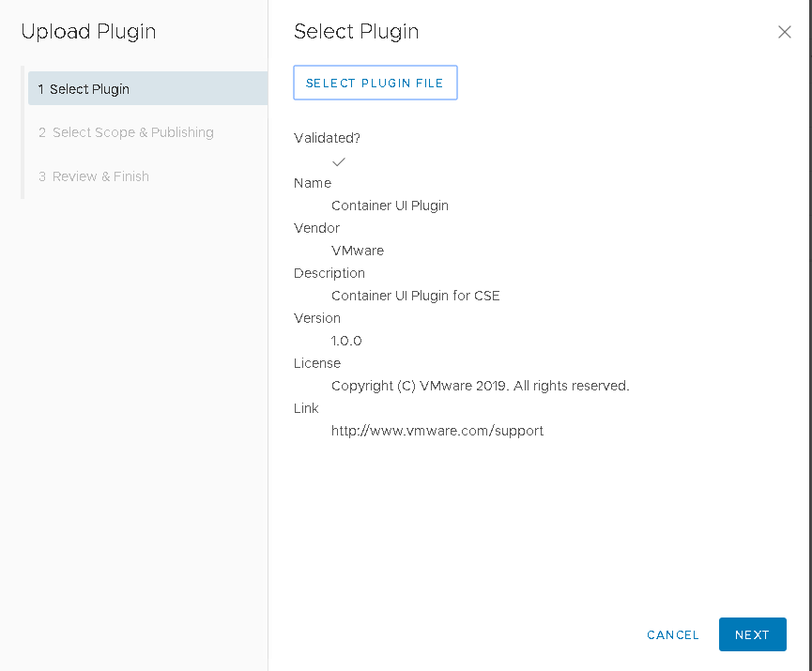812x671 pixels.
Task: Select step 1 Select Plugin
Action: pos(147,89)
